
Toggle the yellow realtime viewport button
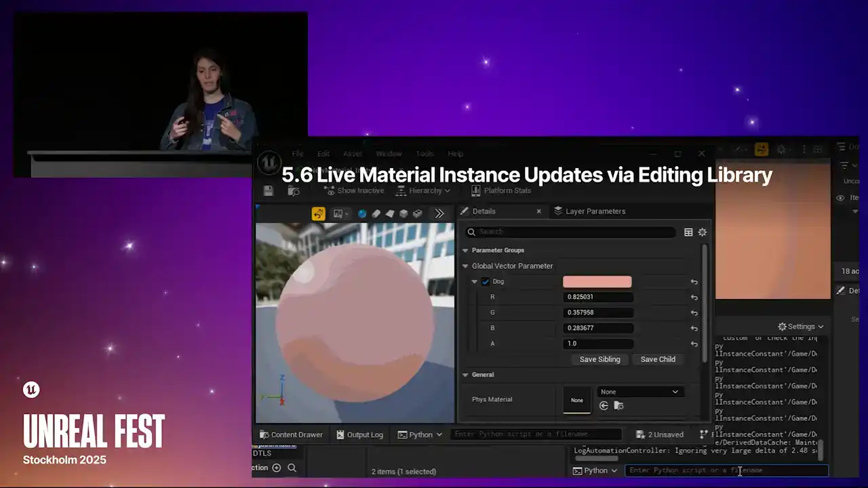(318, 213)
